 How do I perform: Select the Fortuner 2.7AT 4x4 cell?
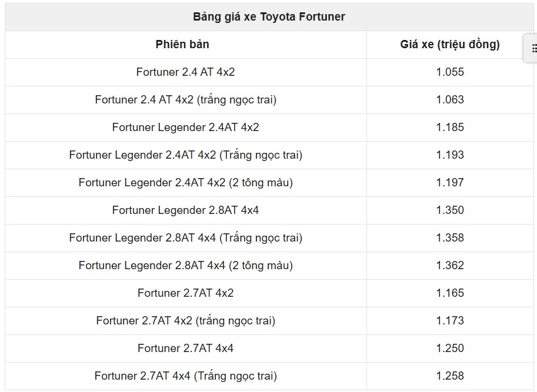pos(186,349)
